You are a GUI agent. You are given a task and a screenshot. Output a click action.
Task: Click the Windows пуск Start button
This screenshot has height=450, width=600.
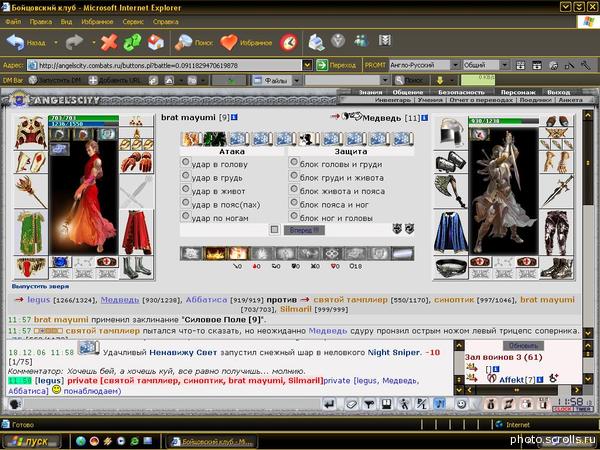click(31, 442)
